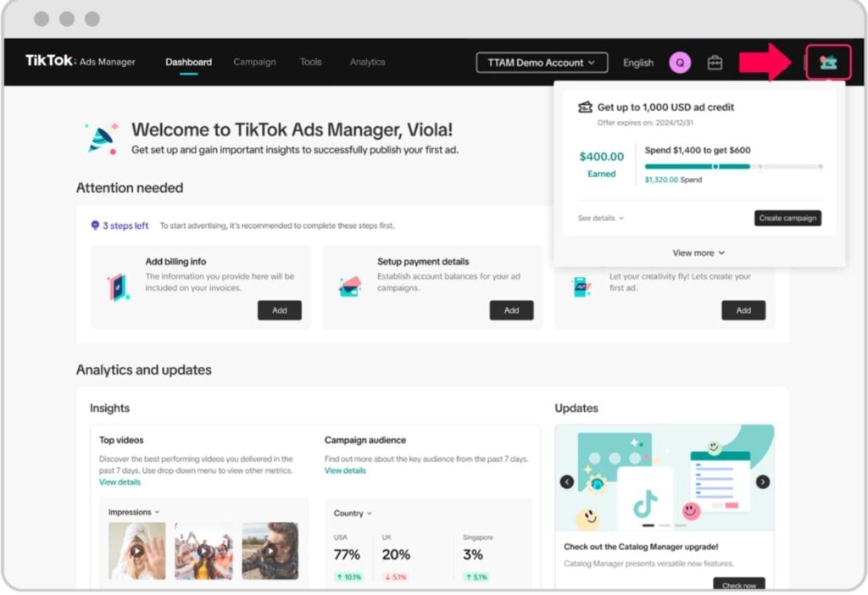Click Add under create your first ad
This screenshot has height=595, width=868.
coord(743,310)
